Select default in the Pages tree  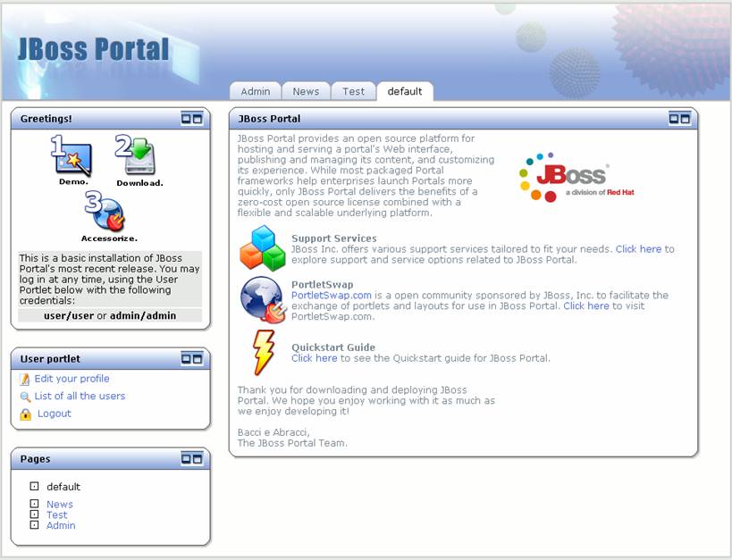(63, 487)
